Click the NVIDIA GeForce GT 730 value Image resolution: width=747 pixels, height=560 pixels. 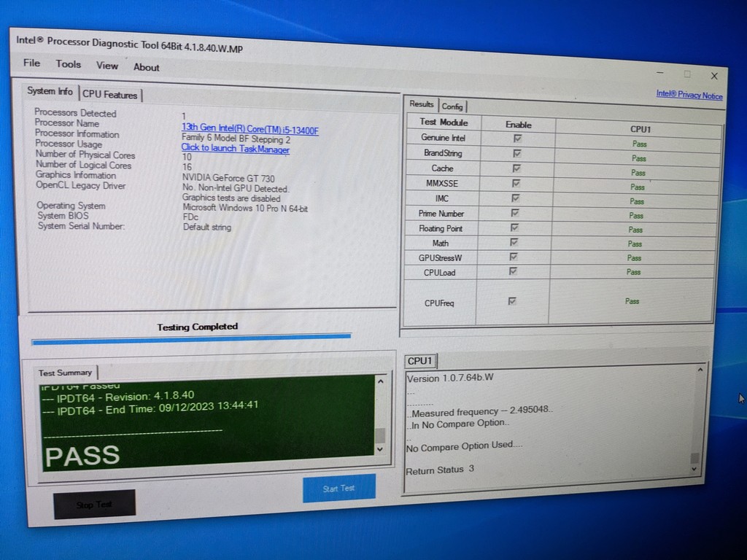[228, 178]
